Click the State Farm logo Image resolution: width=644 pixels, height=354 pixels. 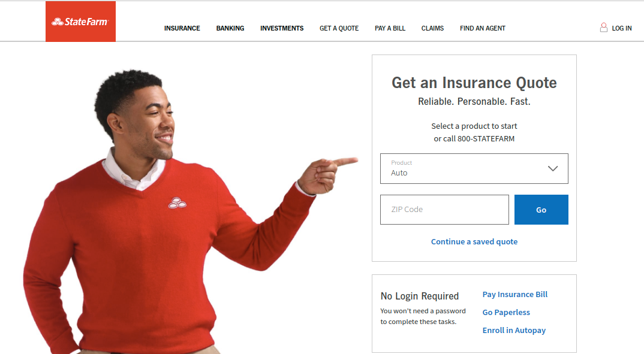80,22
